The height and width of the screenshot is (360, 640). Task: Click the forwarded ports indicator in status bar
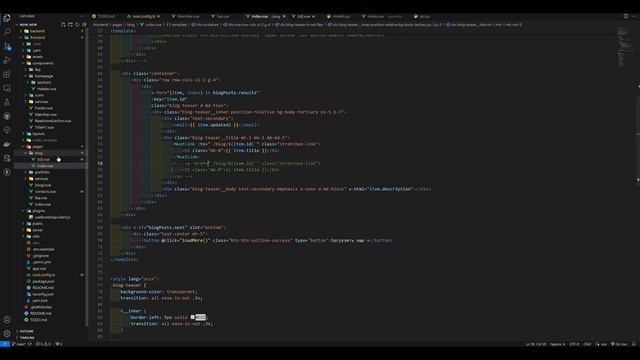(x=59, y=344)
